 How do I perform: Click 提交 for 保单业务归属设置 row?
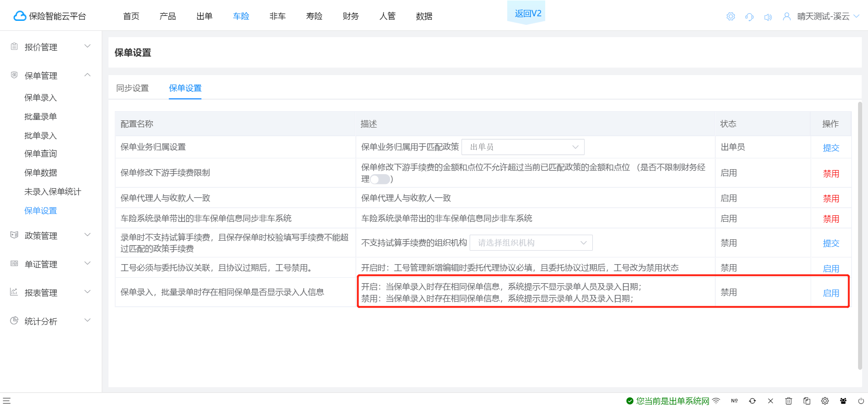(x=831, y=148)
